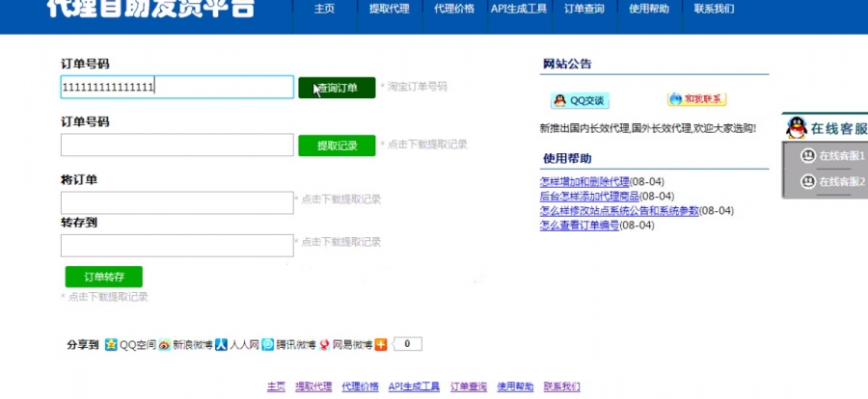
Task: Click the 在线客服 penguin icon
Action: (796, 128)
